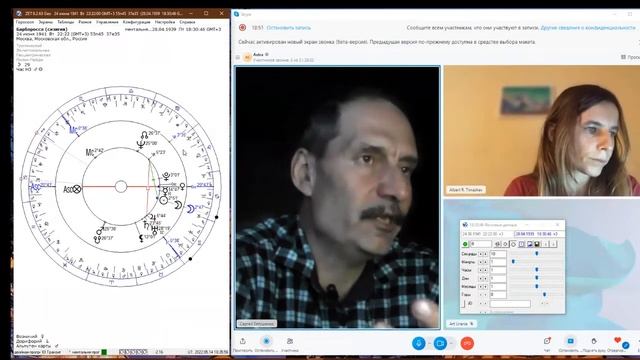This screenshot has width=640, height=360.
Task: Click the 'Барбаросса (сизигия)' chart title
Action: click(x=42, y=29)
